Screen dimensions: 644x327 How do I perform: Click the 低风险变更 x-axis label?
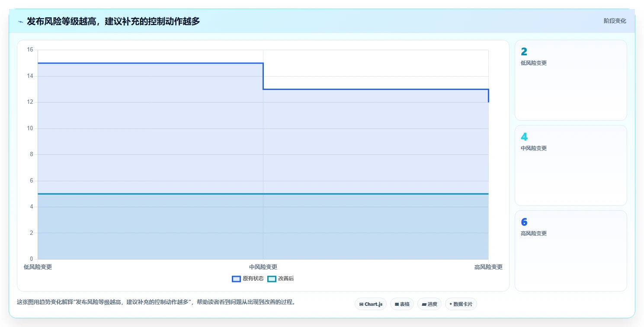(x=38, y=267)
